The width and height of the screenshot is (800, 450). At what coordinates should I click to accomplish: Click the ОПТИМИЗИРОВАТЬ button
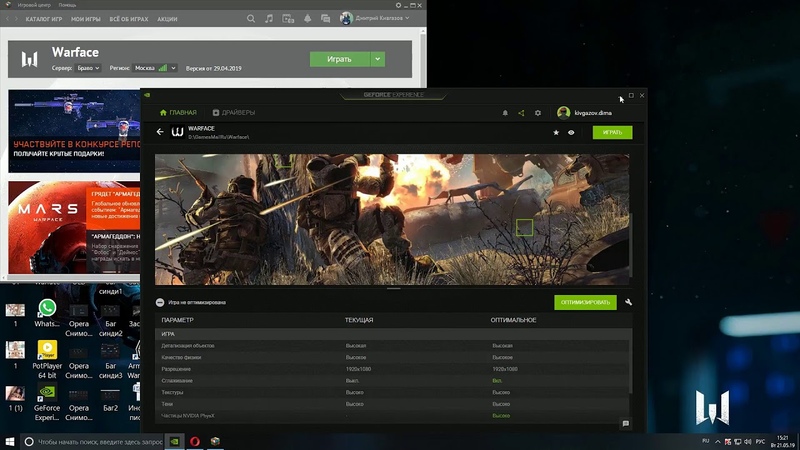coord(585,303)
